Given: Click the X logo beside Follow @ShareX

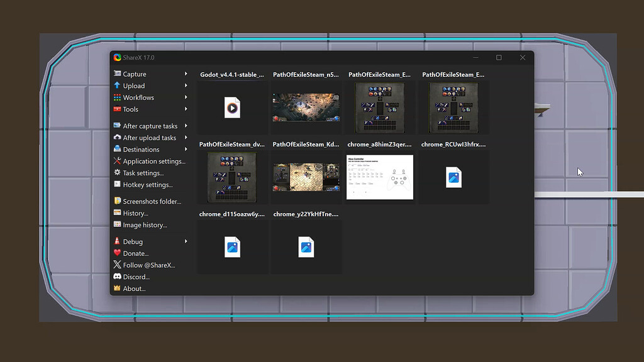Looking at the screenshot, I should tap(117, 265).
